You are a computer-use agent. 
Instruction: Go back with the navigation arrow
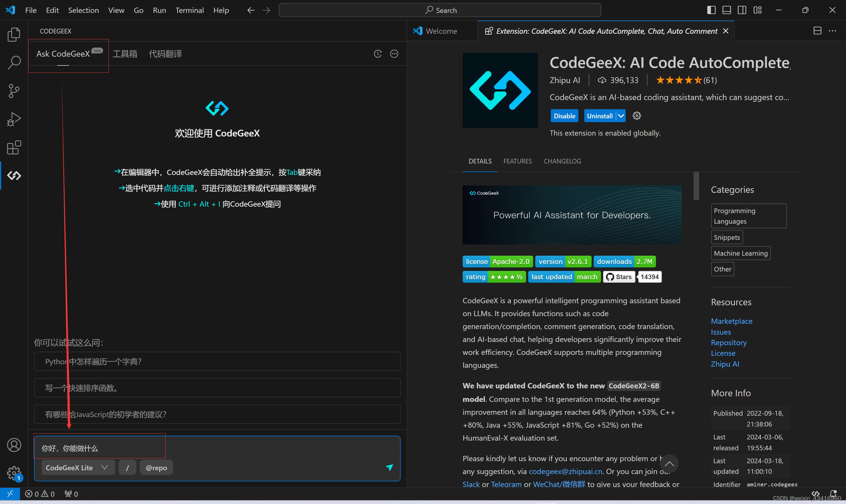[251, 10]
